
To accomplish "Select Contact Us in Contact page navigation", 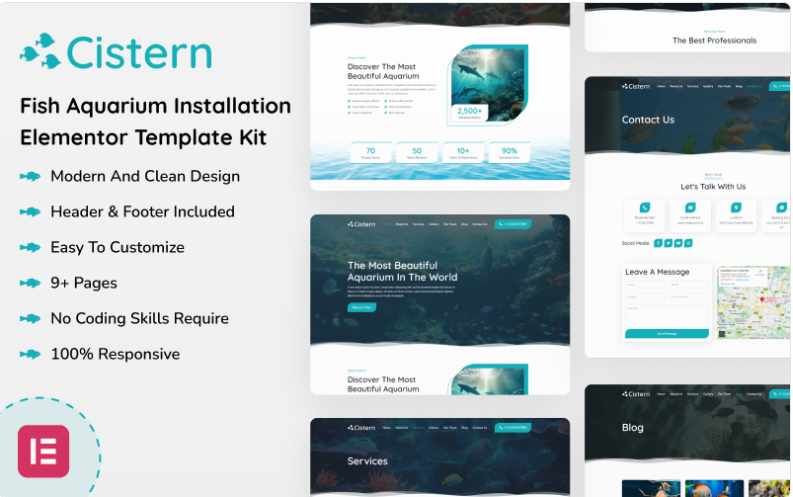I will coord(754,86).
